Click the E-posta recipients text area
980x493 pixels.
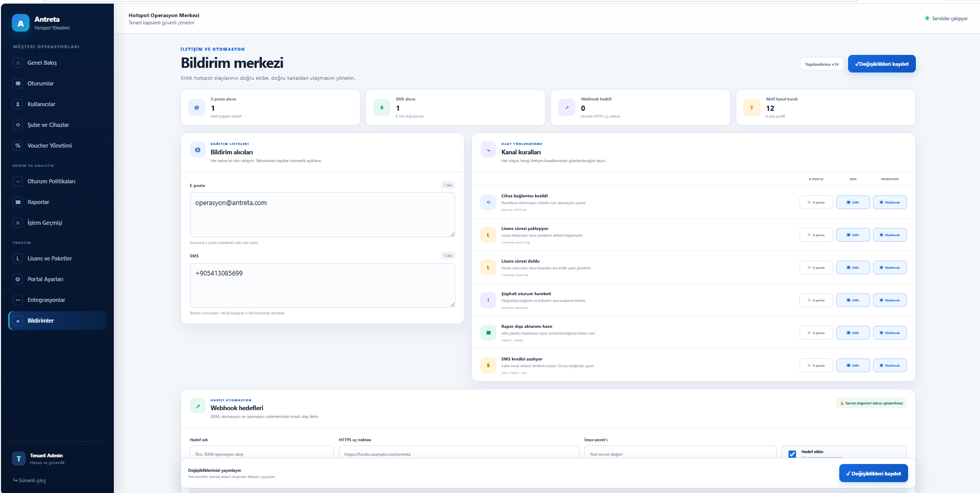tap(322, 214)
